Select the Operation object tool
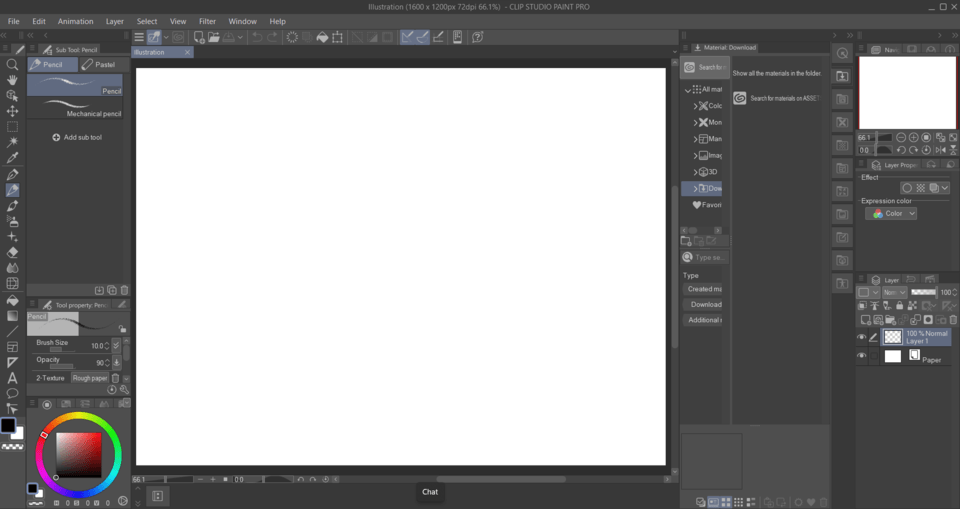 point(12,96)
